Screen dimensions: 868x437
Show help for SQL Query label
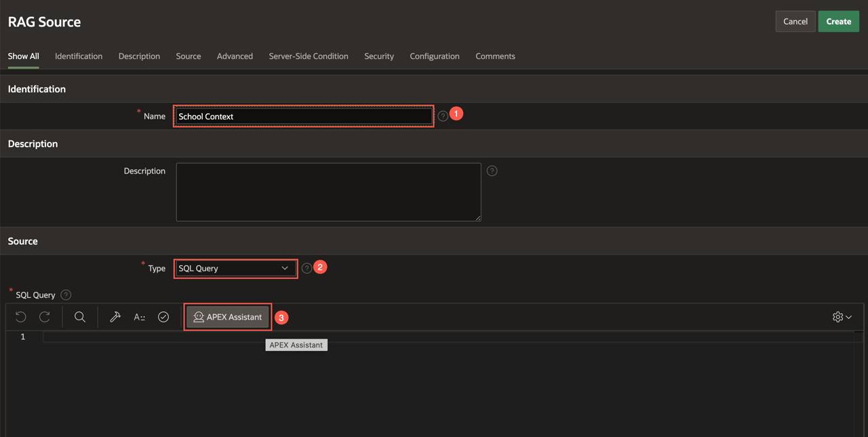(66, 295)
